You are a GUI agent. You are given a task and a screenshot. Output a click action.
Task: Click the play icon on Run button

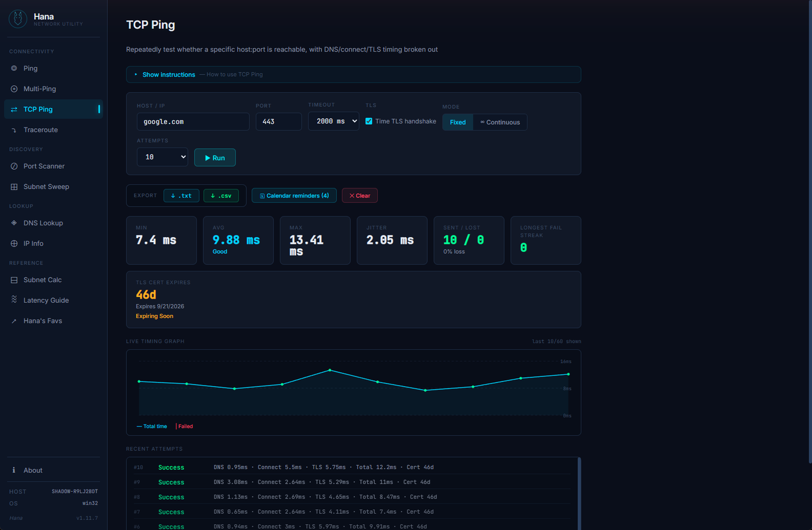click(x=208, y=158)
